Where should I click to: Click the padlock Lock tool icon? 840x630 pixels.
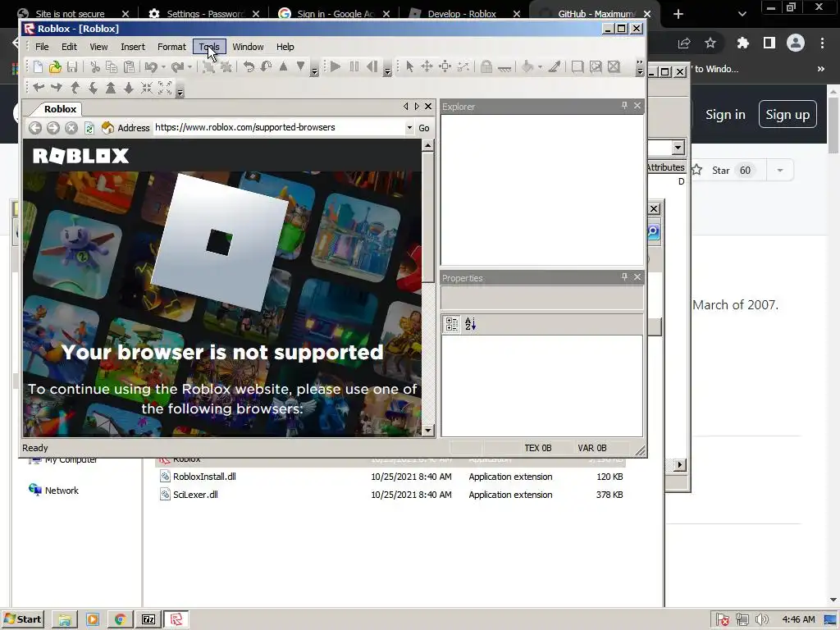tap(486, 67)
